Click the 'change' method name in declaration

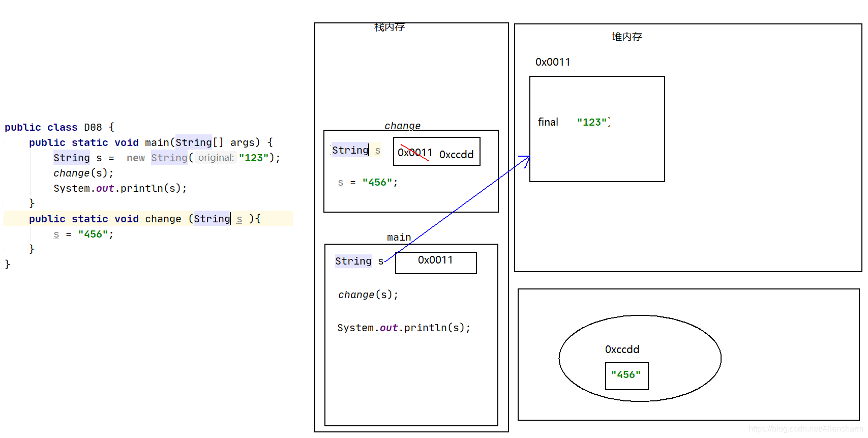pos(163,219)
